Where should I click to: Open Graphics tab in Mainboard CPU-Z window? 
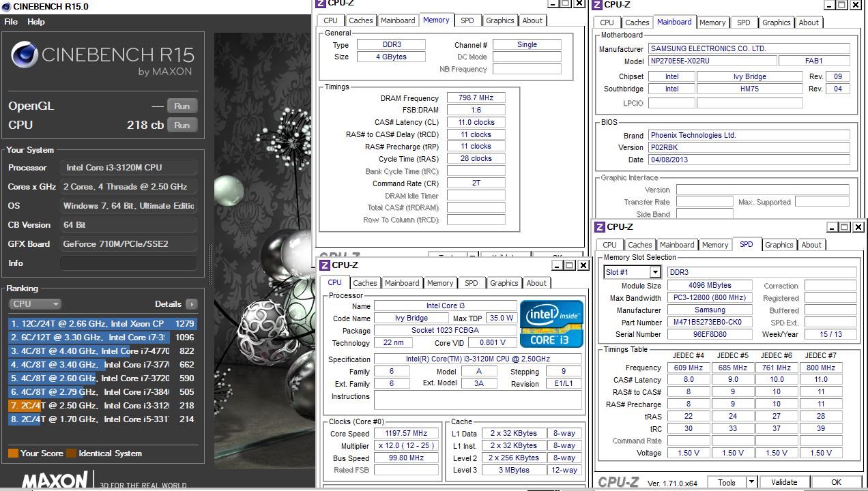click(x=777, y=23)
